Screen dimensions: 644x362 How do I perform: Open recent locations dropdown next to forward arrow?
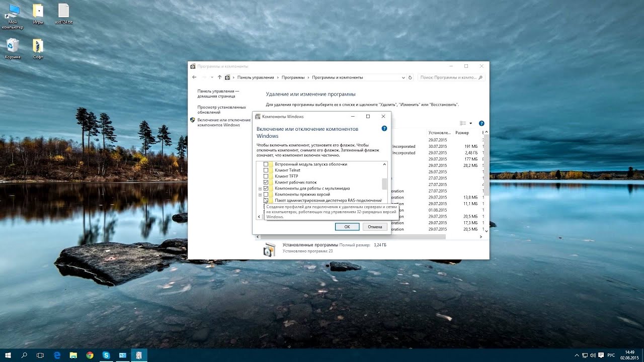point(211,77)
